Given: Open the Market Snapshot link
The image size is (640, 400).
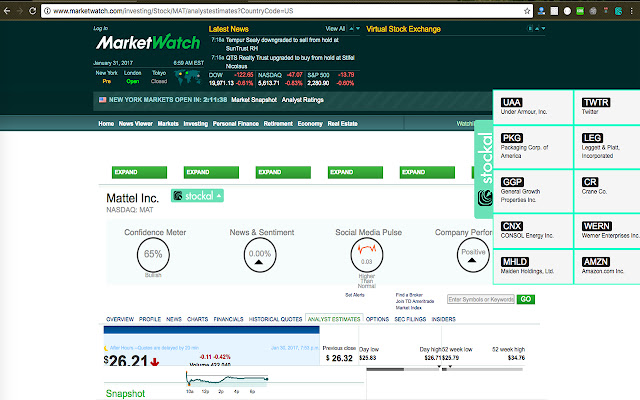Looking at the screenshot, I should pyautogui.click(x=254, y=100).
